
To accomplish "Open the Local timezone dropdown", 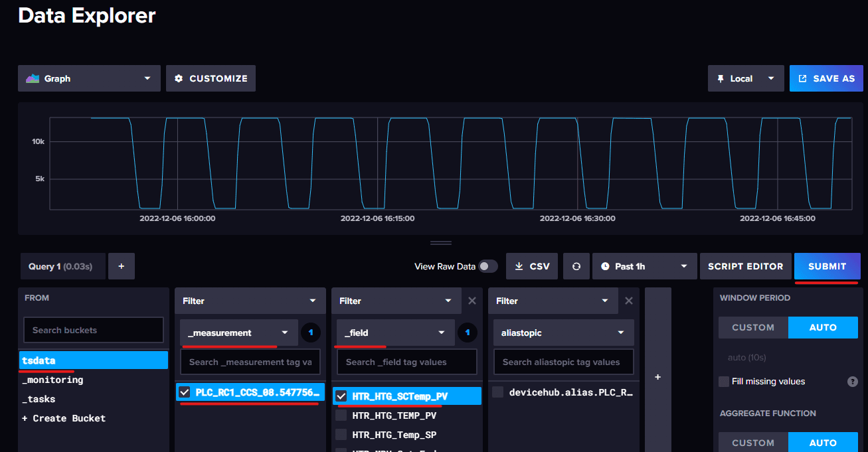I will point(746,78).
